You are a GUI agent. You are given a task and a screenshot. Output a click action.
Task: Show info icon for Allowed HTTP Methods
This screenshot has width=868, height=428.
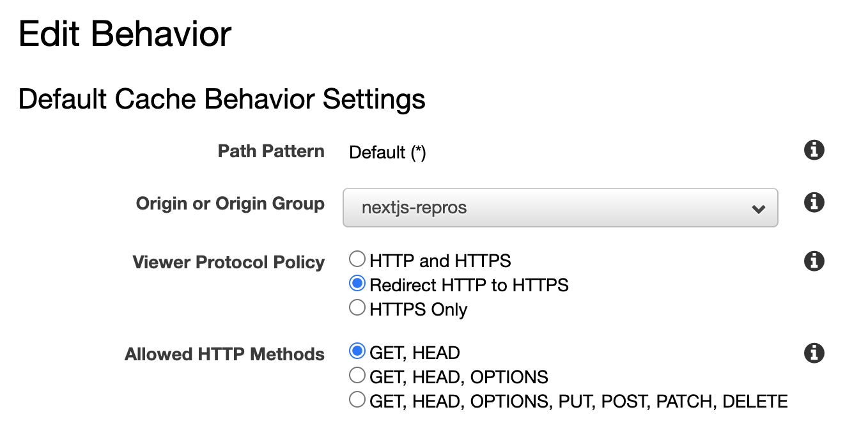[x=814, y=353]
